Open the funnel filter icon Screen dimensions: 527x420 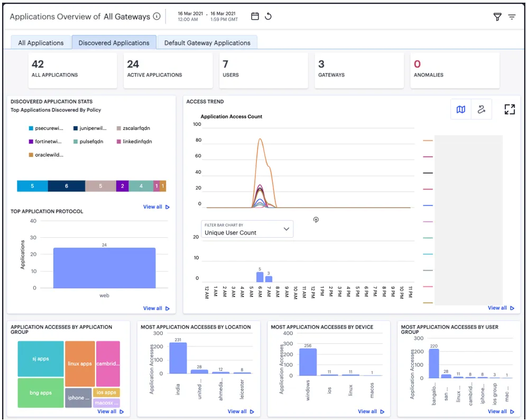[497, 16]
